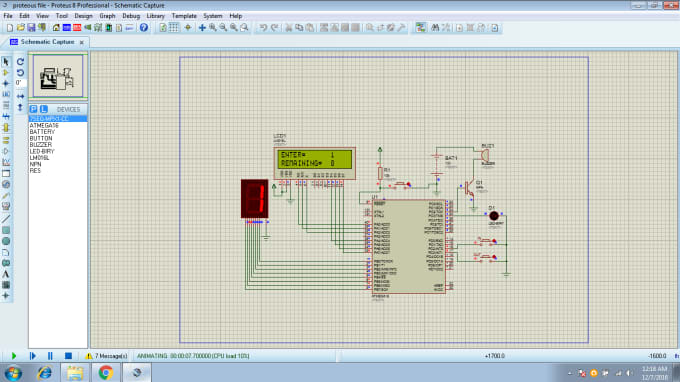Image resolution: width=680 pixels, height=382 pixels.
Task: Click the LCD display component in schematic
Action: [x=315, y=163]
